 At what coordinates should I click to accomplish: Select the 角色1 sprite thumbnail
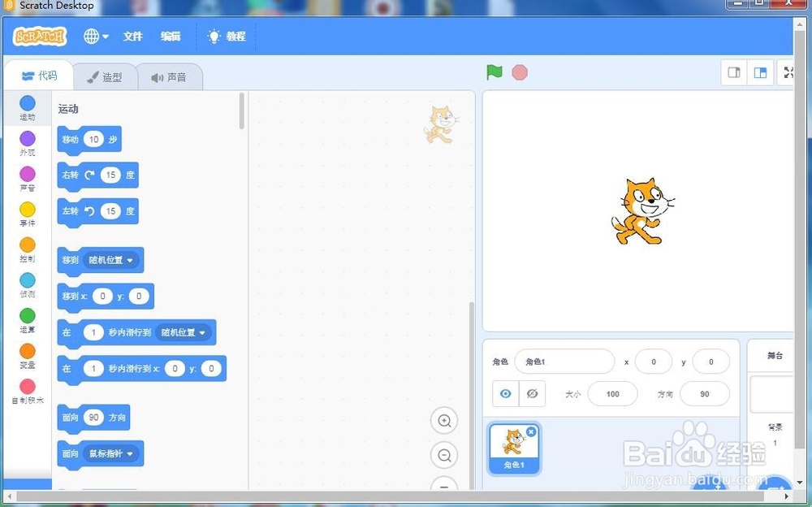click(x=514, y=449)
